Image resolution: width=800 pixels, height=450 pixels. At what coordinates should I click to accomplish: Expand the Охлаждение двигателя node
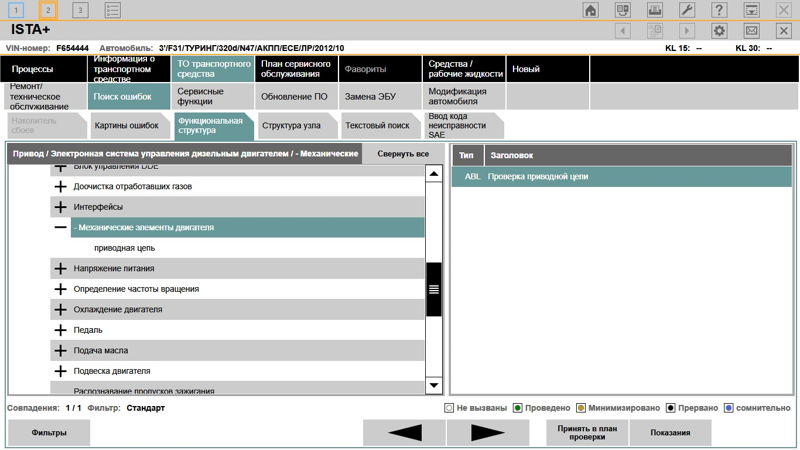[x=60, y=310]
